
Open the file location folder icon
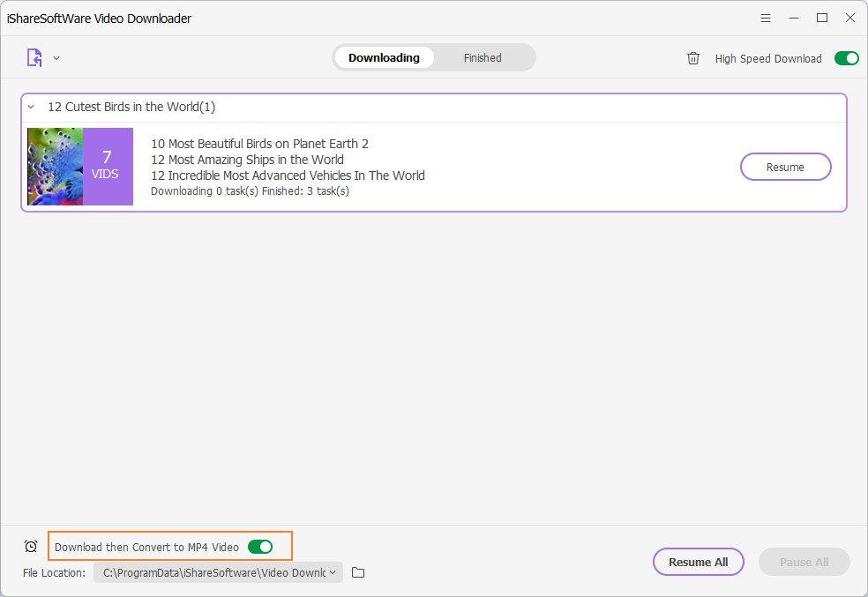(358, 572)
